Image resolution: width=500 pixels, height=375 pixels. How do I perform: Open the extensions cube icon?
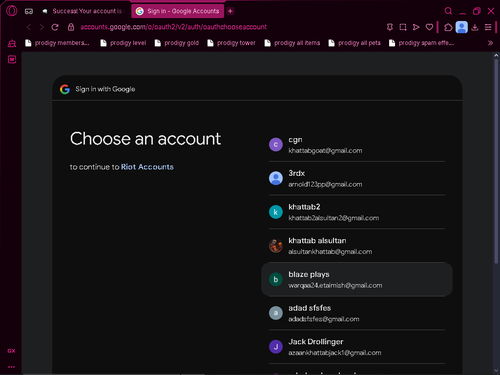coord(448,27)
